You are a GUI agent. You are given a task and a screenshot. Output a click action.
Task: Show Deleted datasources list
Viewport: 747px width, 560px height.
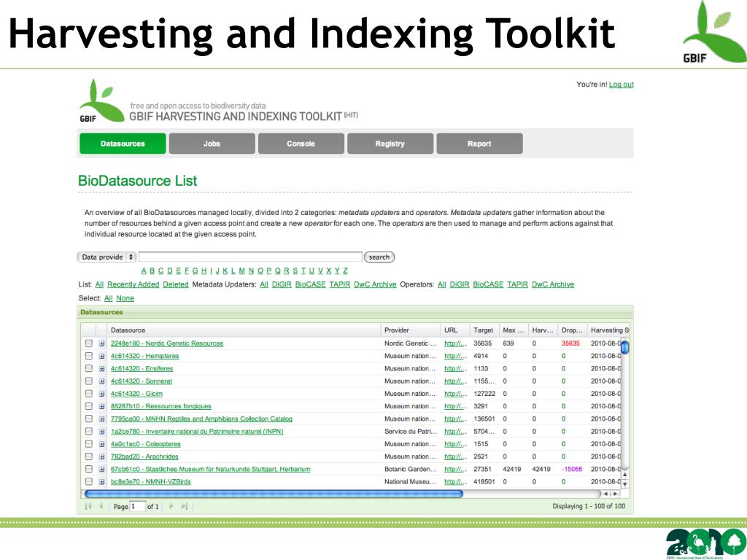click(176, 284)
